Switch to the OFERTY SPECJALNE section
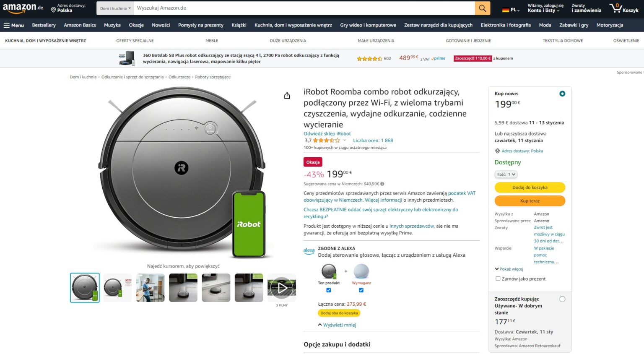 point(135,41)
